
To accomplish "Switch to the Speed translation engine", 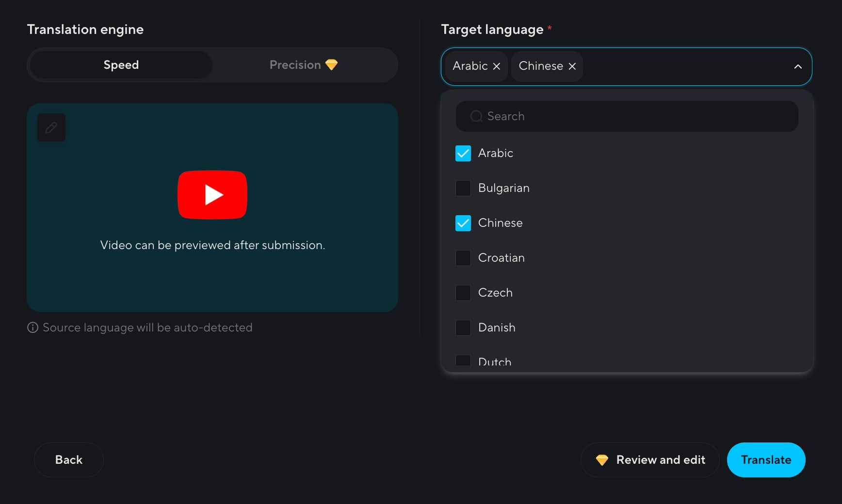I will (x=121, y=65).
